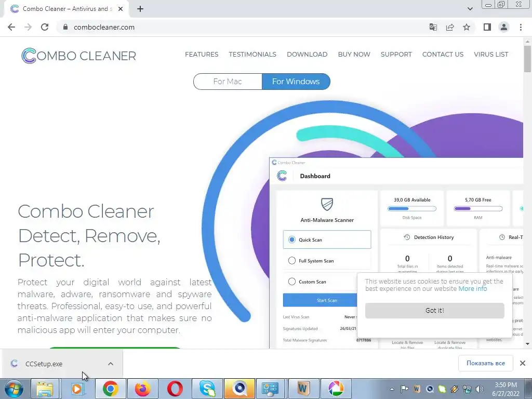
Task: Open the SUPPORT menu item
Action: (x=396, y=54)
